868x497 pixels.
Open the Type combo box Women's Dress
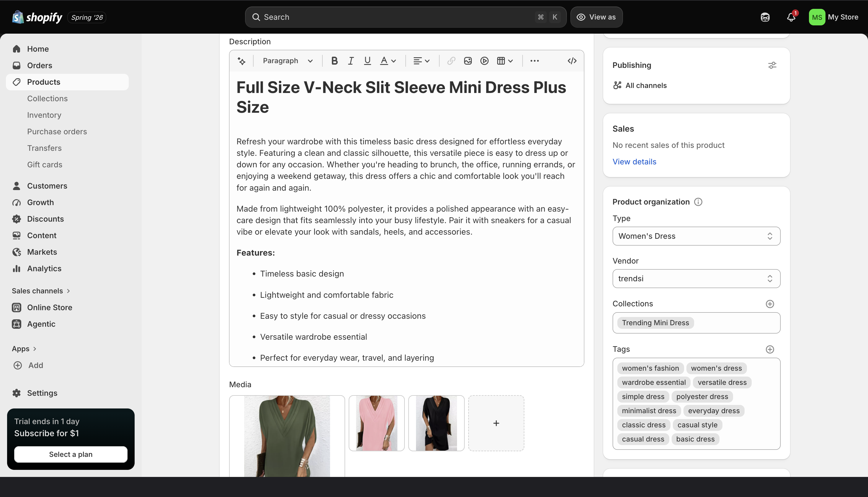[x=696, y=236]
